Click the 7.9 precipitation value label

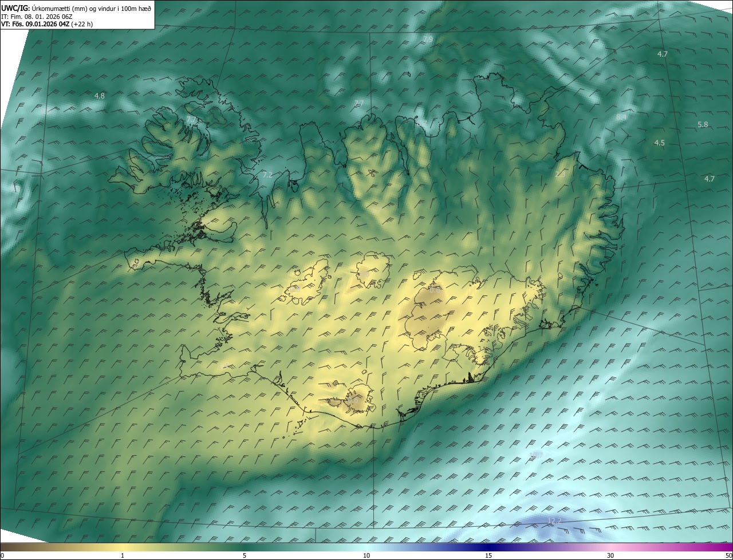[428, 39]
